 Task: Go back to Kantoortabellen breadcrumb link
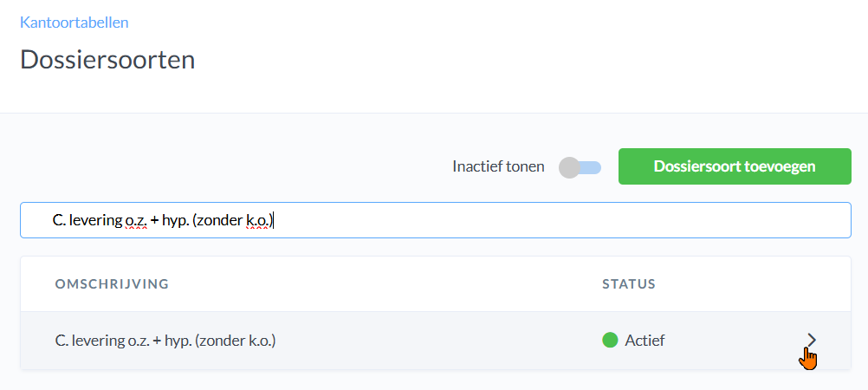pos(74,22)
